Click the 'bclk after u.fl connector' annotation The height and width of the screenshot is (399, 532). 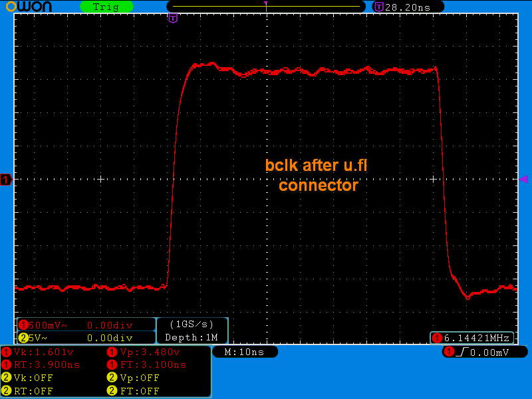(317, 175)
